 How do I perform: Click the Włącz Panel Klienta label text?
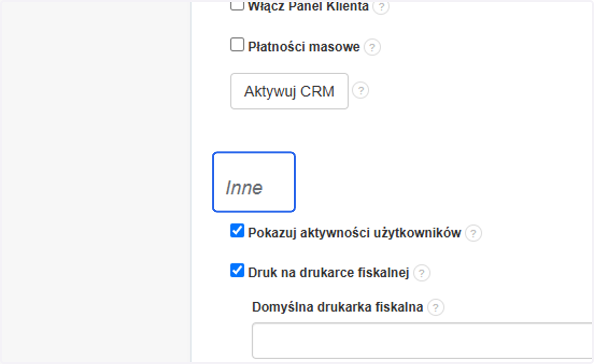[x=308, y=7]
